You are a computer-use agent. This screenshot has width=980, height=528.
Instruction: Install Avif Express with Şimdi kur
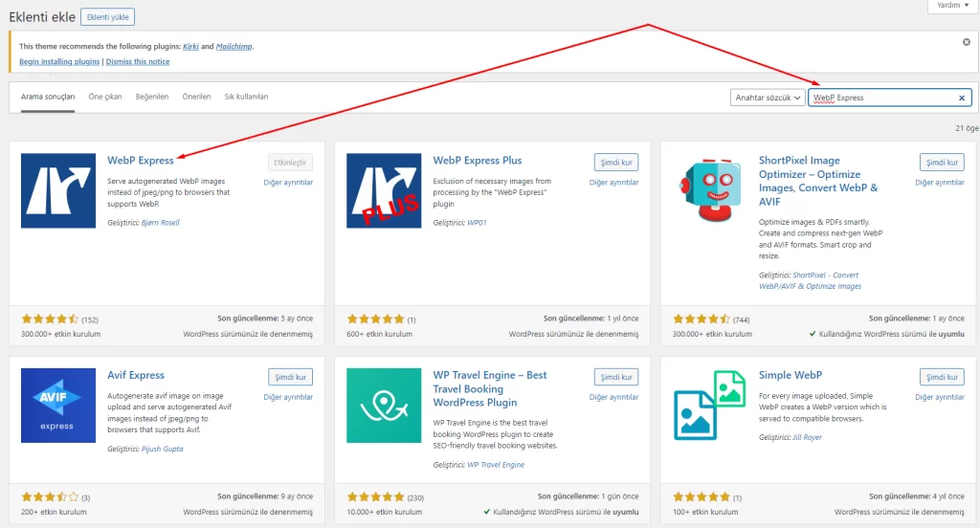290,378
